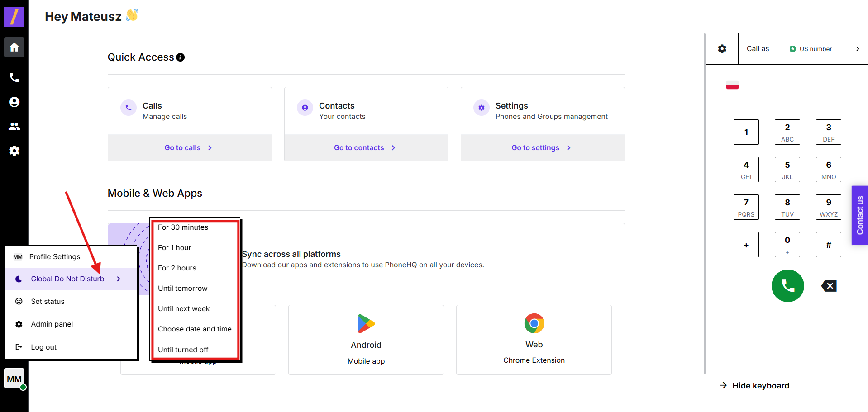Expand the Call as number chevron

tap(858, 49)
